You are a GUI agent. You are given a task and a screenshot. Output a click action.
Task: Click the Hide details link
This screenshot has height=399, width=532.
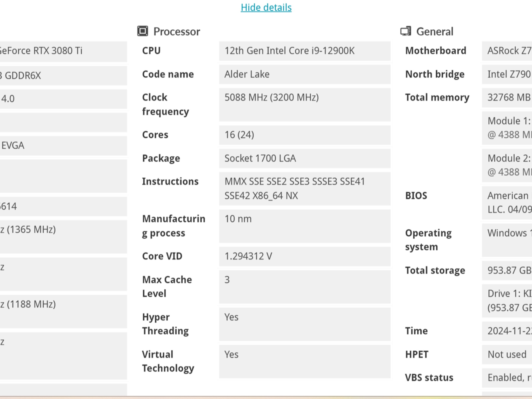pyautogui.click(x=266, y=8)
